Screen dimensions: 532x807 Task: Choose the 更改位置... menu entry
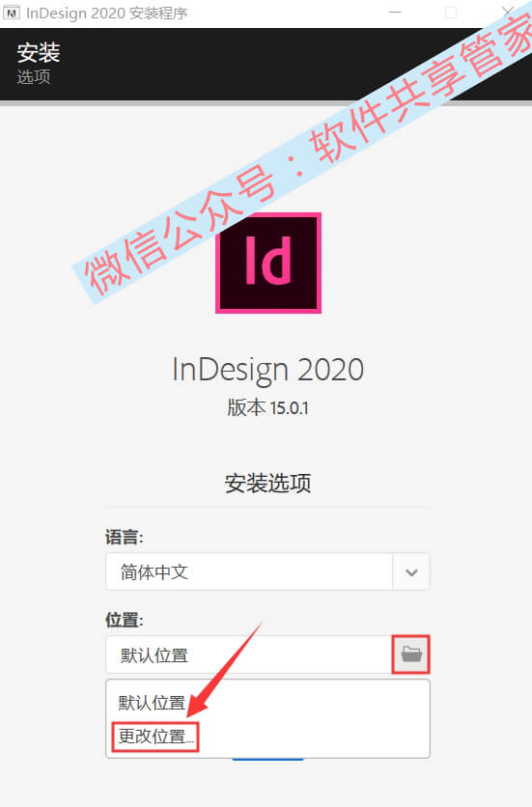tap(155, 737)
